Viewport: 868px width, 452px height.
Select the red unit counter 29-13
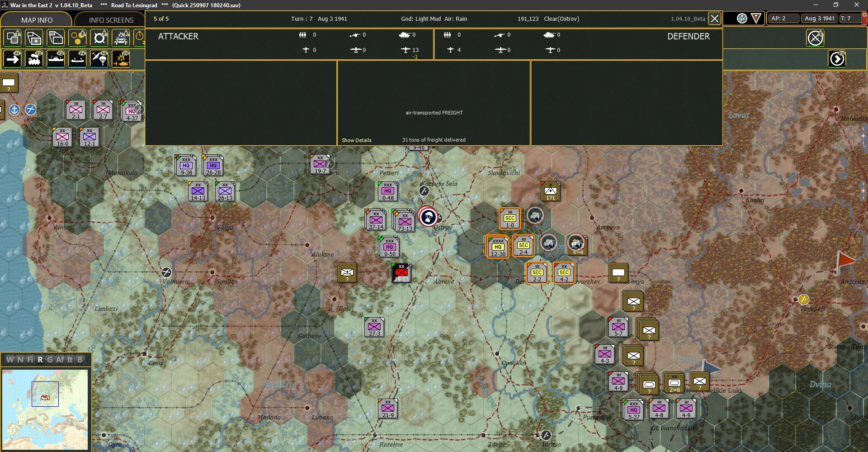pos(401,273)
